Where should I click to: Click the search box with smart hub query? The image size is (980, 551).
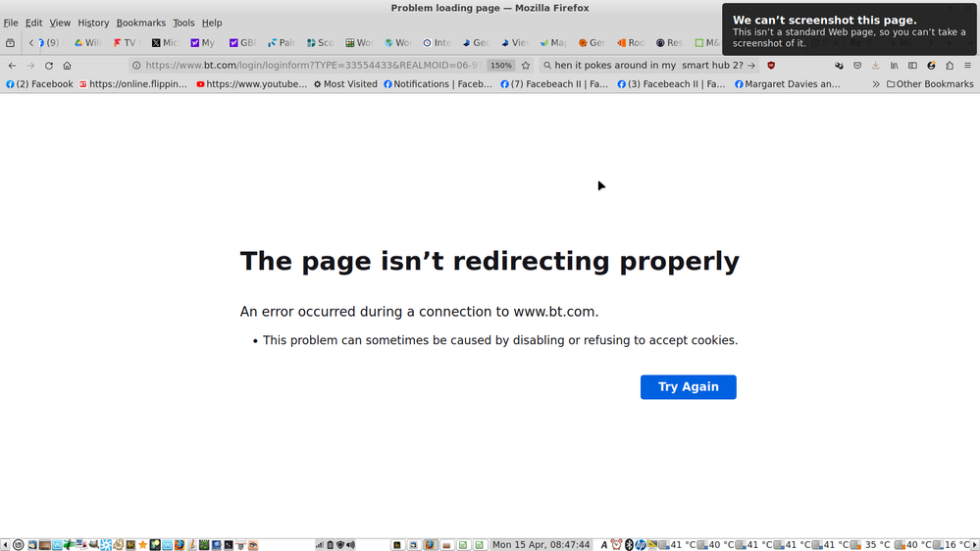coord(648,65)
